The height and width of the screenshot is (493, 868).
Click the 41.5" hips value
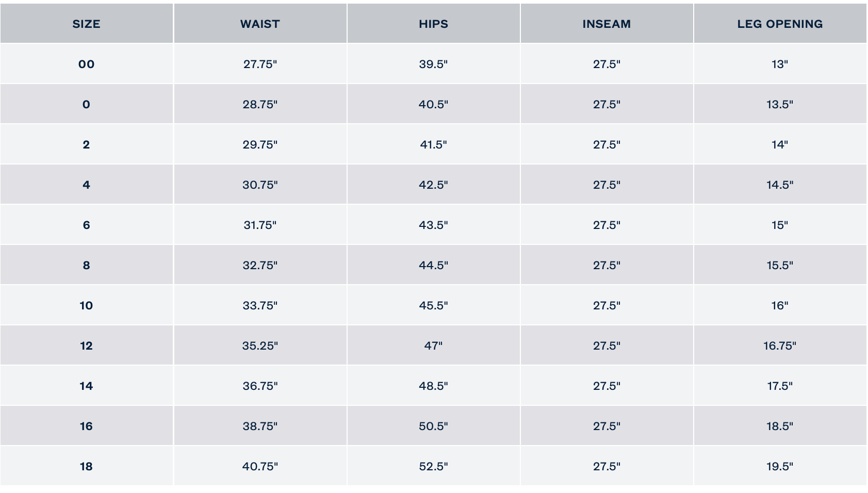433,144
